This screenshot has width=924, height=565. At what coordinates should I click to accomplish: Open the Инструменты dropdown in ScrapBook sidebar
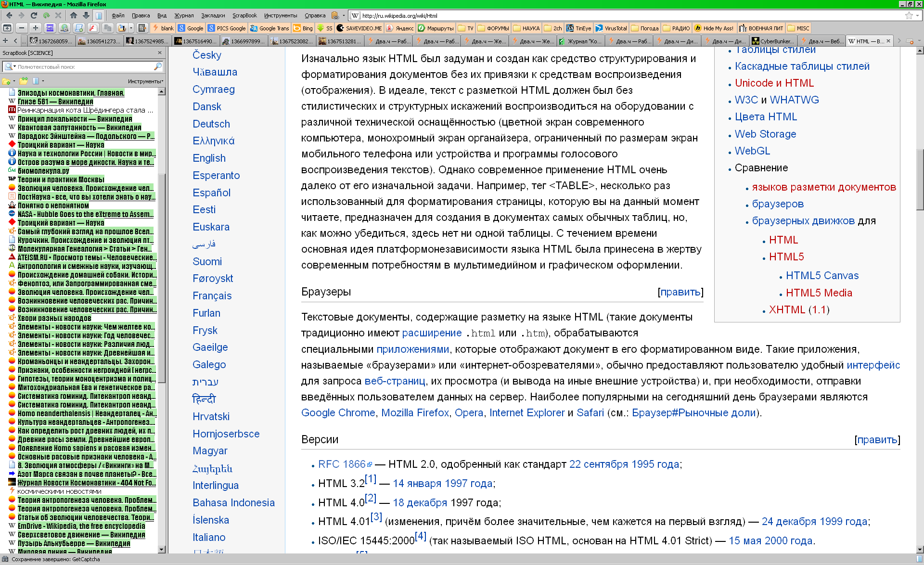tap(145, 81)
